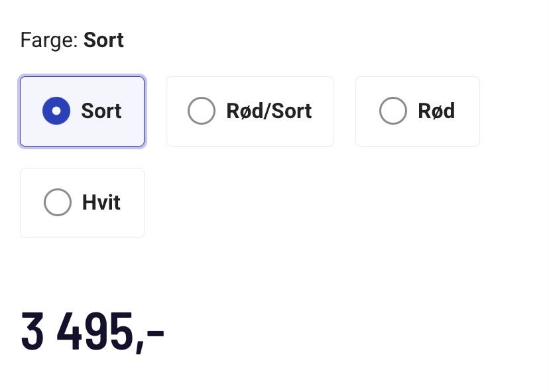Click the 3 495,- price text

coord(92,332)
